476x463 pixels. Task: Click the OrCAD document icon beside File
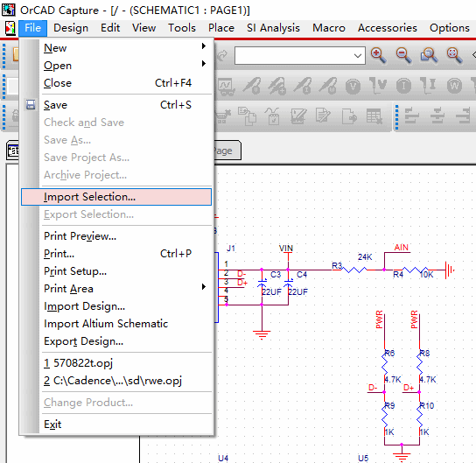[x=10, y=28]
